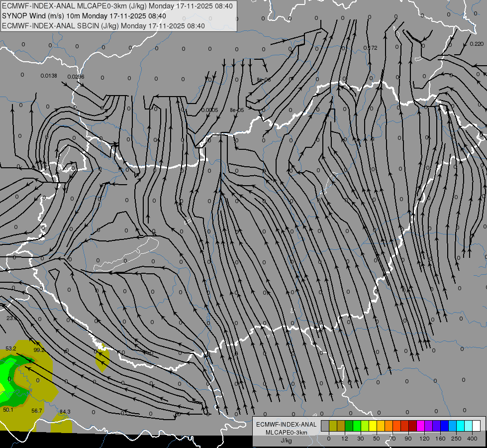Viewport: 487px width, 448px height.
Task: Click the SBCIN title line in header
Action: point(103,26)
